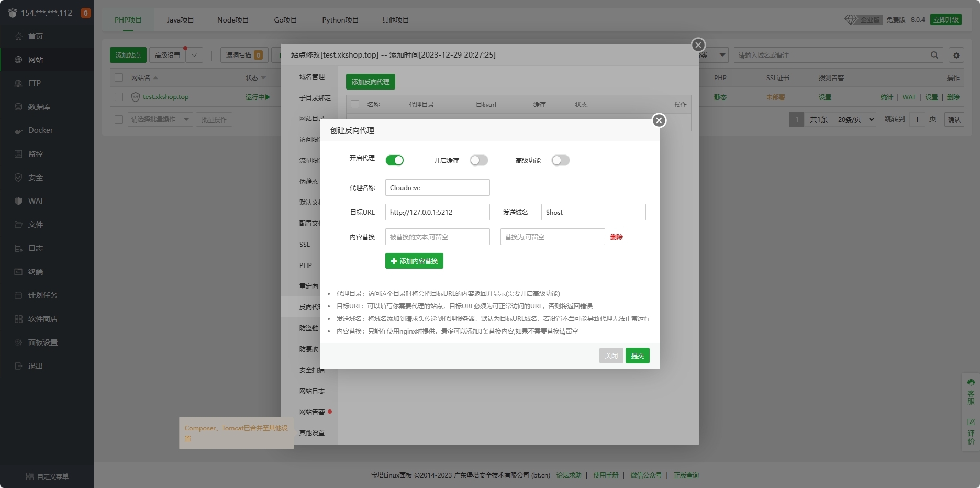
Task: Open 自定义菜单 custom menu
Action: (47, 476)
